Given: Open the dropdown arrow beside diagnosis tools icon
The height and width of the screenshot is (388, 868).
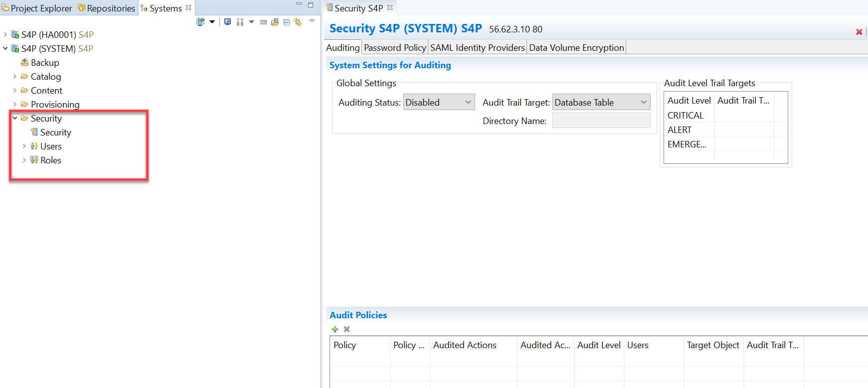Looking at the screenshot, I should click(251, 22).
